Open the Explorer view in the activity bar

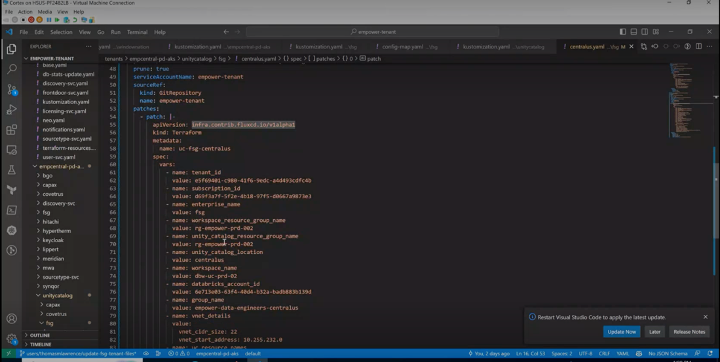tap(12, 49)
